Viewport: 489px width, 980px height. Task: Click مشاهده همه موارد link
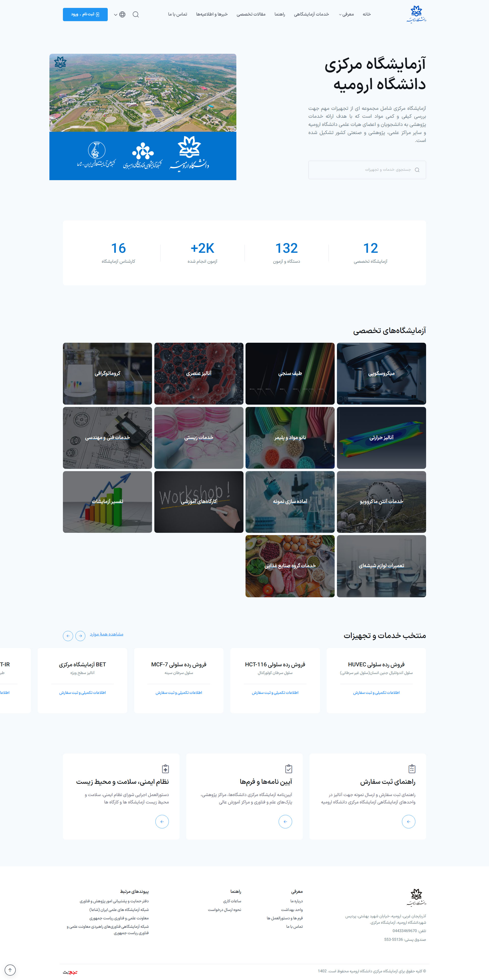(106, 634)
